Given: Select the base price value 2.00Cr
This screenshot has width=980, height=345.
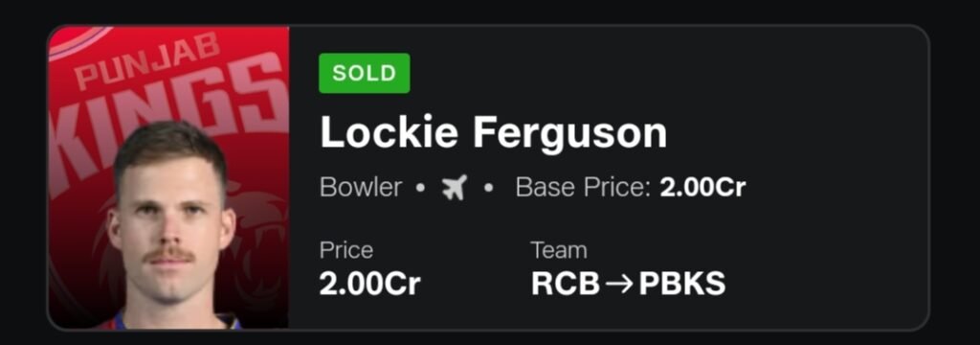Looking at the screenshot, I should click(x=703, y=187).
